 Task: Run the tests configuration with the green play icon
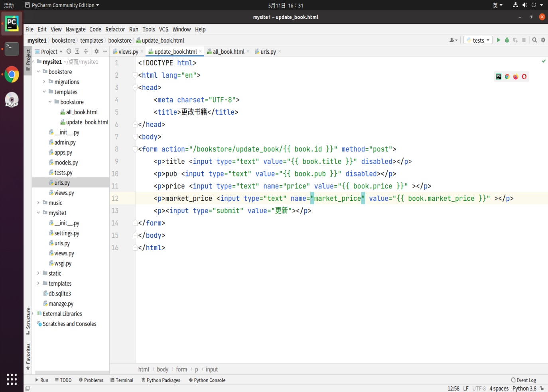498,40
